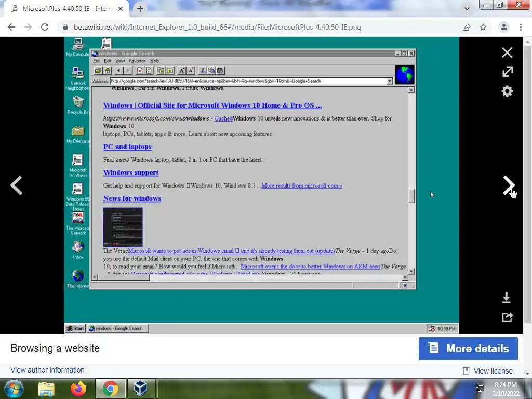
Task: Go back to the previous page
Action: (x=11, y=27)
